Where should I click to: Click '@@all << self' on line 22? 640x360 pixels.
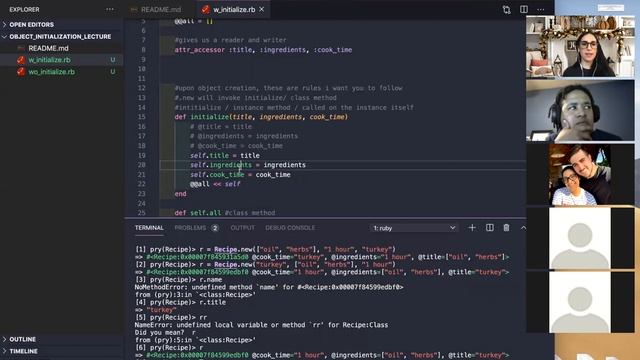(215, 184)
